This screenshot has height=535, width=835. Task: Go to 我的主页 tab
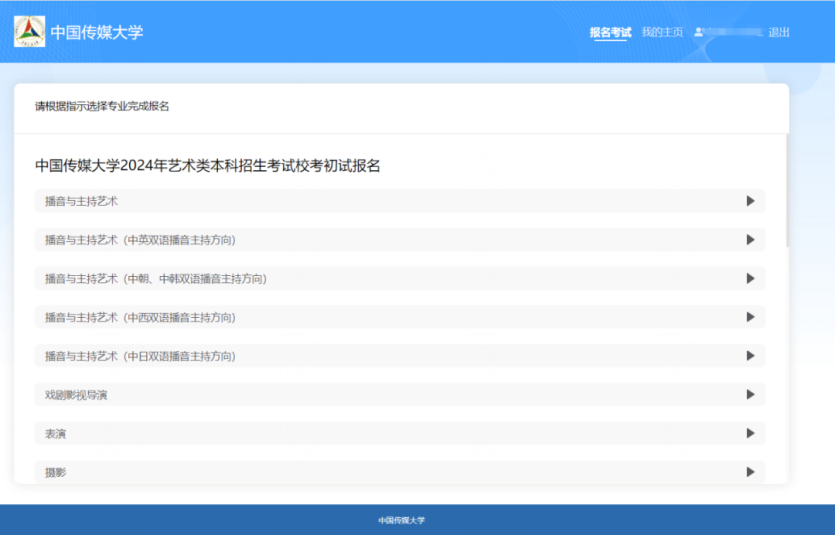662,32
